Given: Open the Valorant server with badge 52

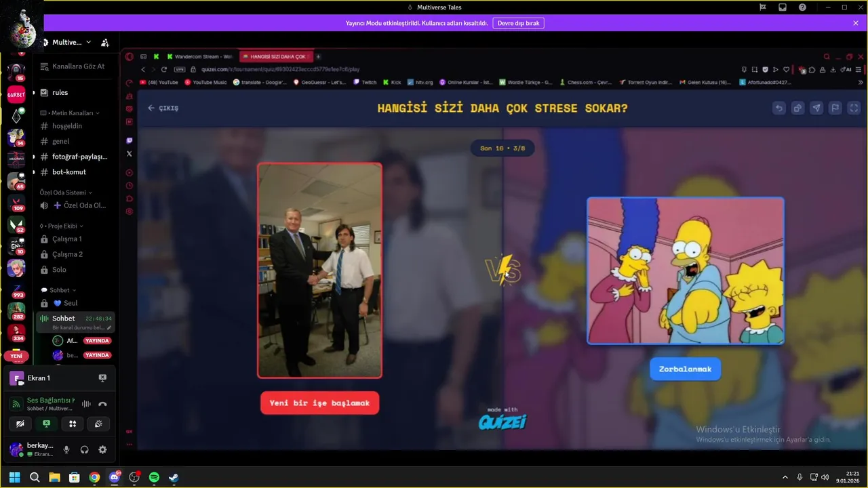Looking at the screenshot, I should tap(16, 224).
